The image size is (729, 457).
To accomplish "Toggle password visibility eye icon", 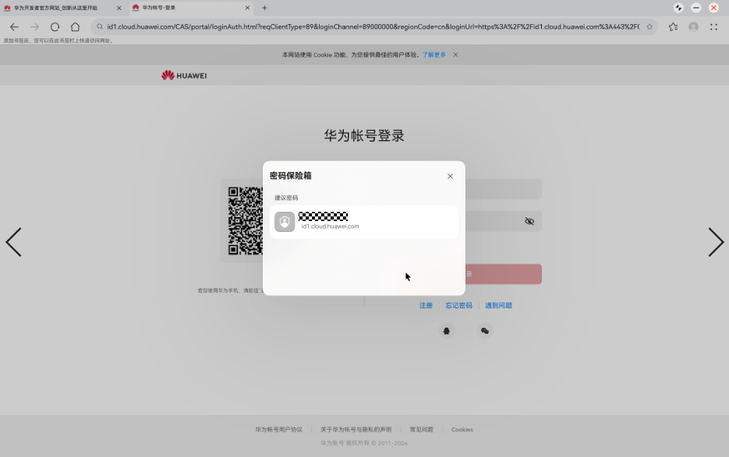I will coord(529,221).
